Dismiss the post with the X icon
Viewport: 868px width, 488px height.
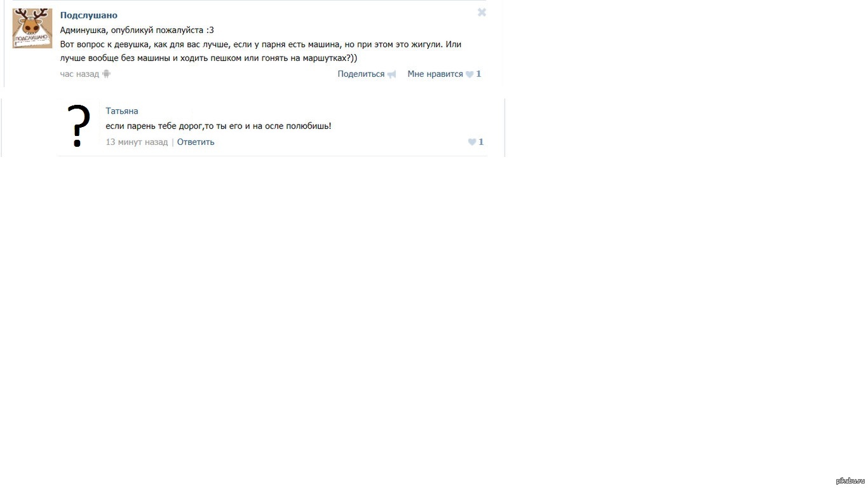[x=482, y=12]
